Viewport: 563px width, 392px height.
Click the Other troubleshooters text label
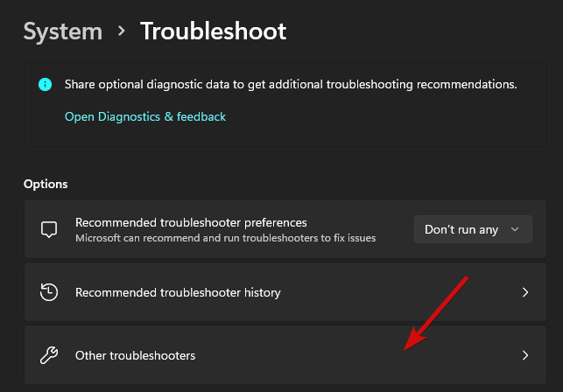pyautogui.click(x=136, y=355)
